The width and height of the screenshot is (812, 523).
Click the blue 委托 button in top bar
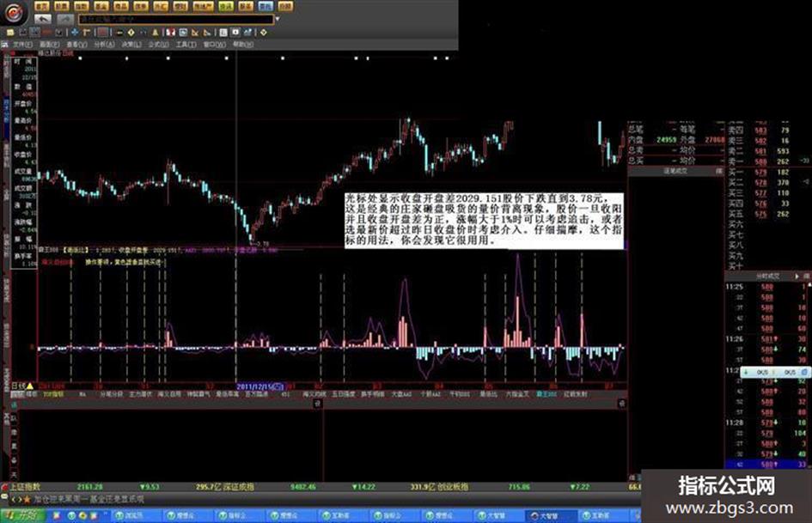coord(266,6)
